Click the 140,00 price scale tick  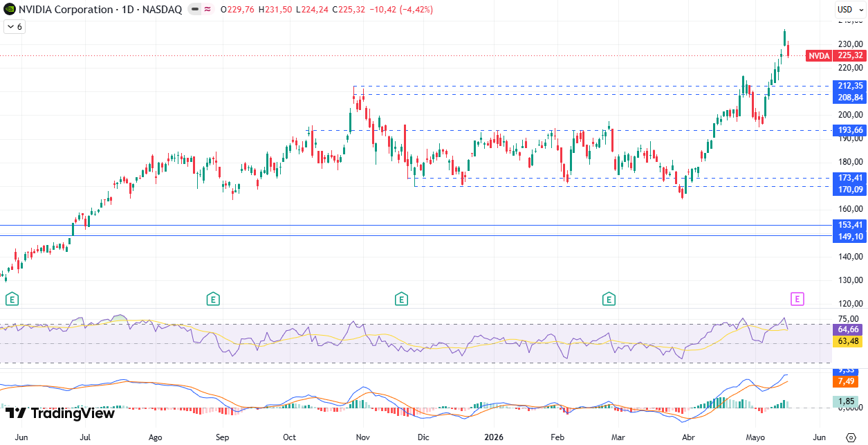pos(849,256)
